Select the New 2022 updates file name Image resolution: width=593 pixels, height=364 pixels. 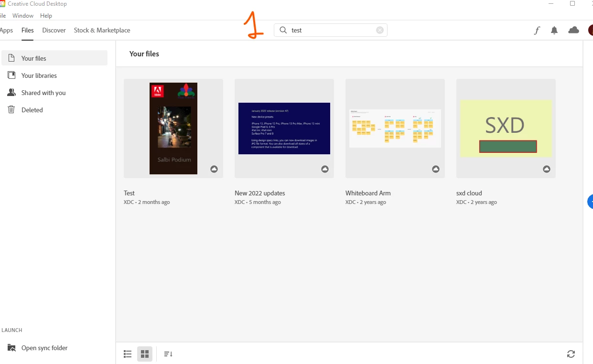260,193
